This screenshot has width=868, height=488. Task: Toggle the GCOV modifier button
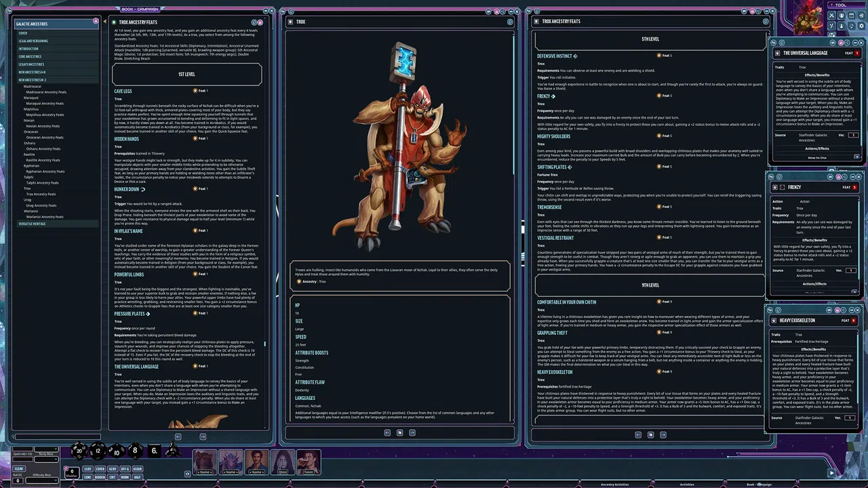coord(113,468)
